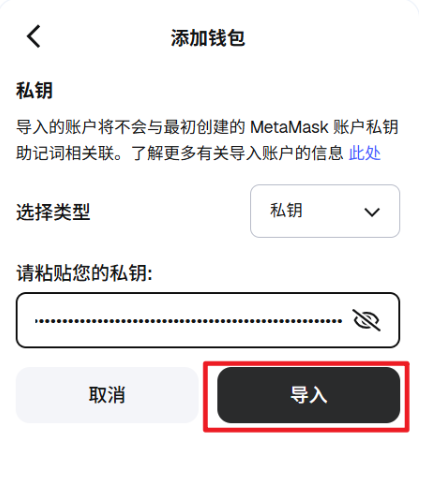Expand the 私钥 type dropdown chevron
This screenshot has height=502, width=437.
pyautogui.click(x=372, y=212)
